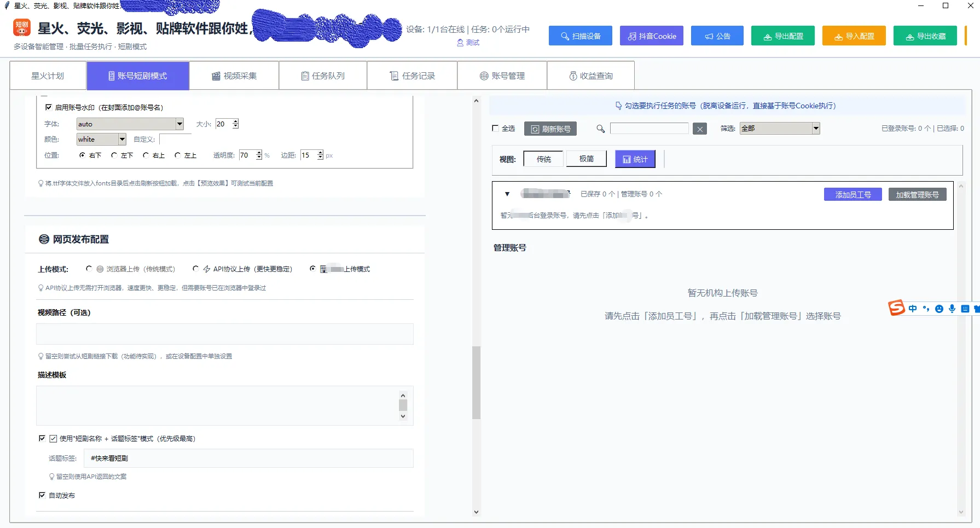Viewport: 980px width, 528px height.
Task: Switch to the 星火计划 tab
Action: pyautogui.click(x=48, y=76)
